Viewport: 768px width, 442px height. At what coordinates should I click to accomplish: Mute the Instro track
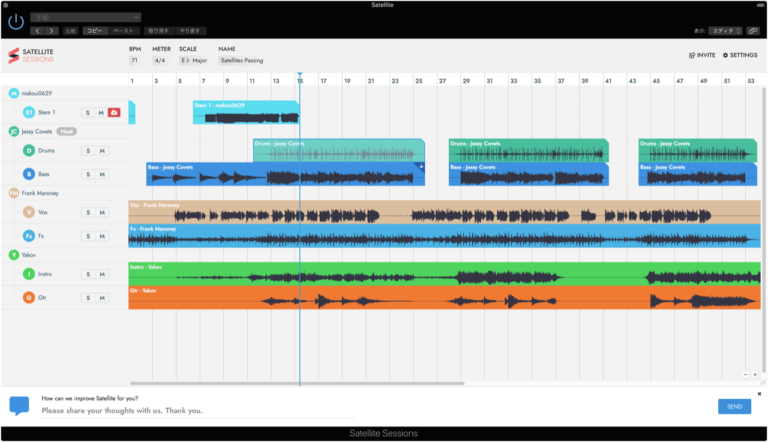pos(101,274)
